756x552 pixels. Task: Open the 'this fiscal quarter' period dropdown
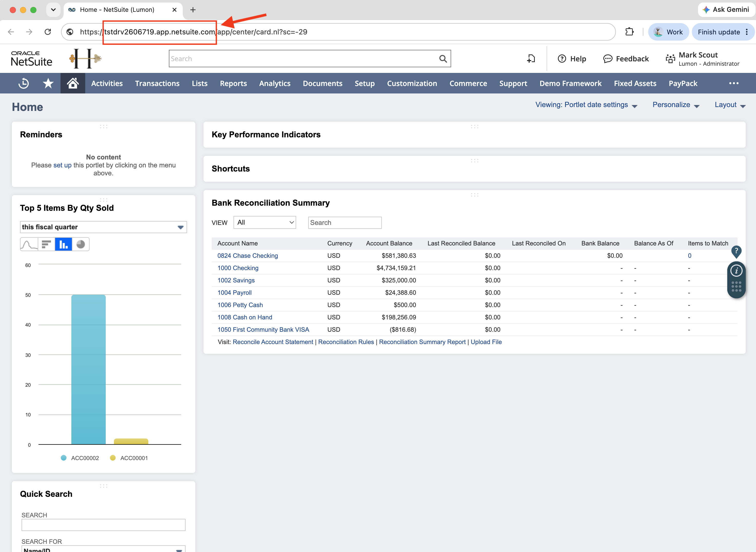103,227
